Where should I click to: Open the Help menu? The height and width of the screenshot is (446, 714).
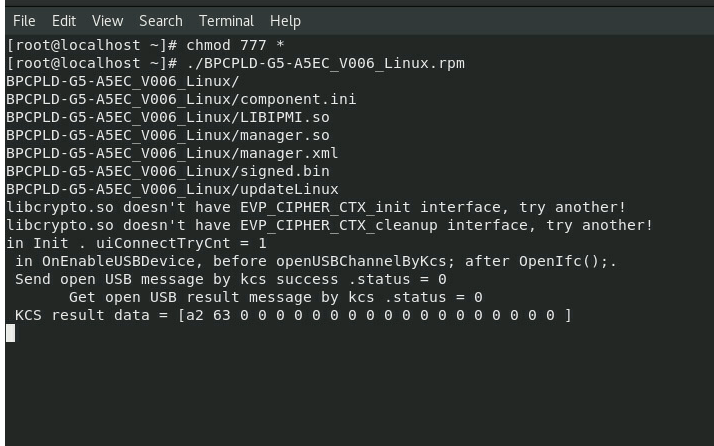point(285,21)
